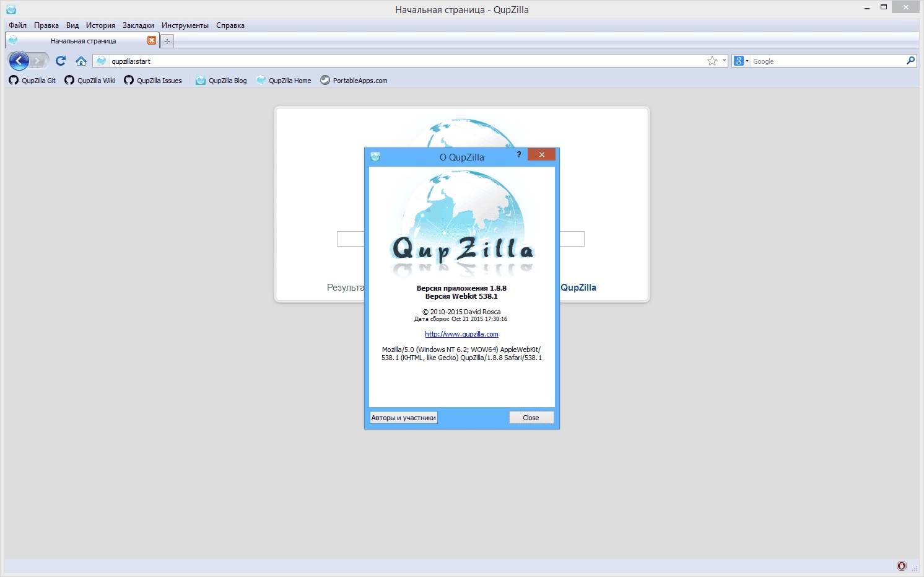
Task: Click the AdBlock icon in status bar
Action: pos(902,566)
